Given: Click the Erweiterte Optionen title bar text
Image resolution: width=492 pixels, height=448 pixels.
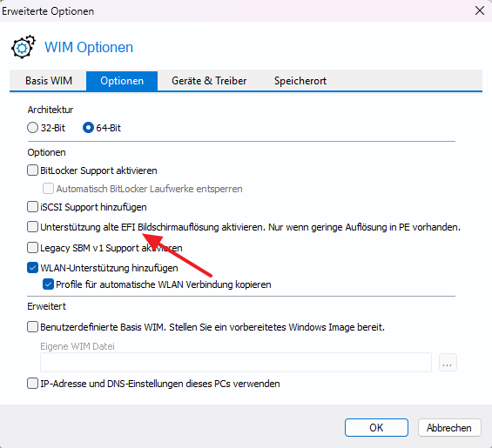Looking at the screenshot, I should click(x=48, y=11).
